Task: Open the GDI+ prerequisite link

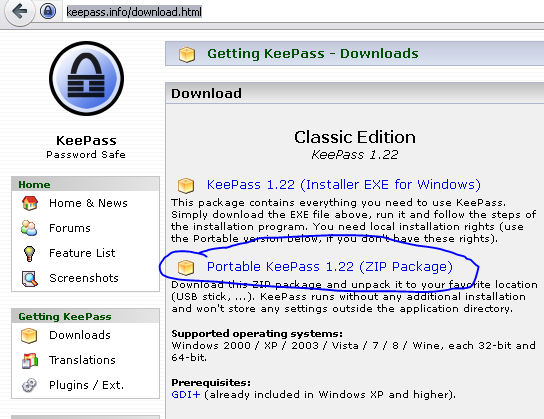Action: tap(186, 395)
